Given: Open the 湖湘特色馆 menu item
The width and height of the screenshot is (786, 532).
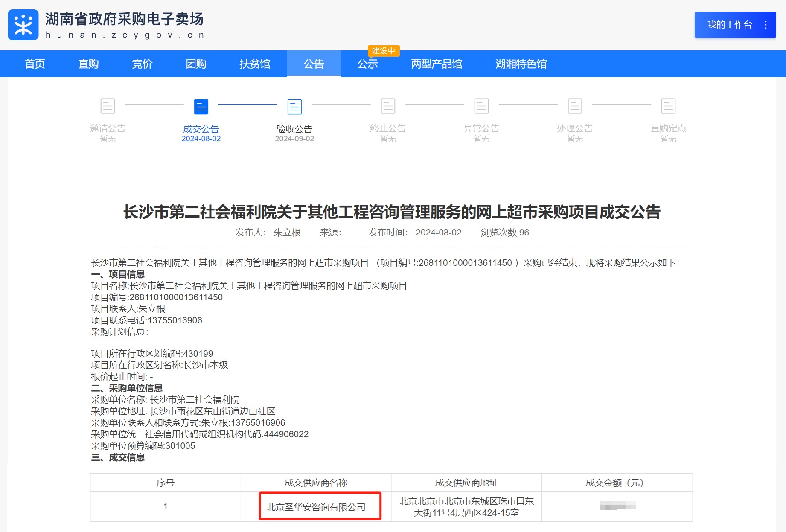Looking at the screenshot, I should click(521, 64).
